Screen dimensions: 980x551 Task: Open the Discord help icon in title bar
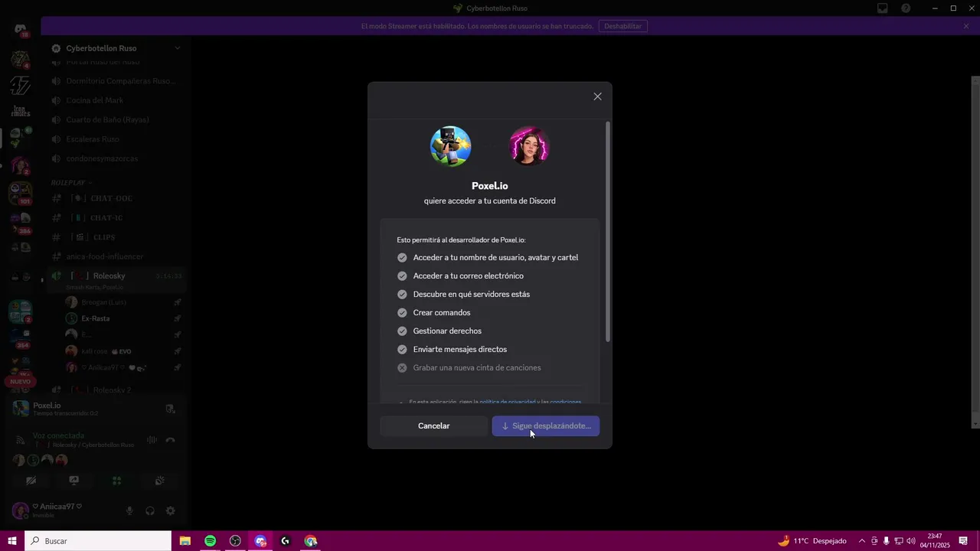tap(906, 8)
